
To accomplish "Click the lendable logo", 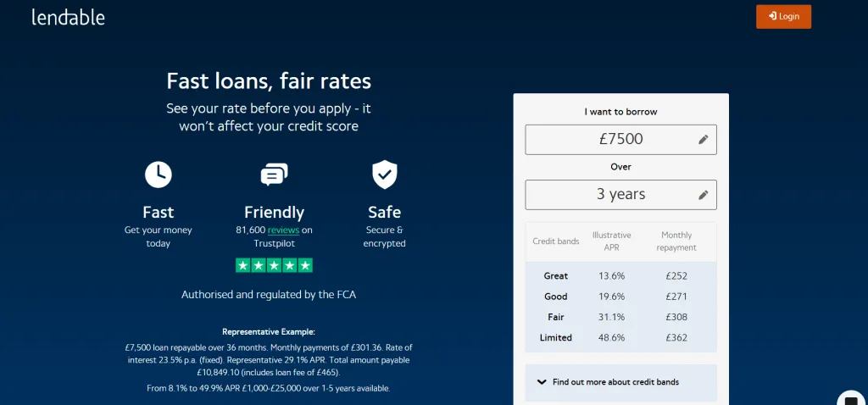I will click(68, 17).
